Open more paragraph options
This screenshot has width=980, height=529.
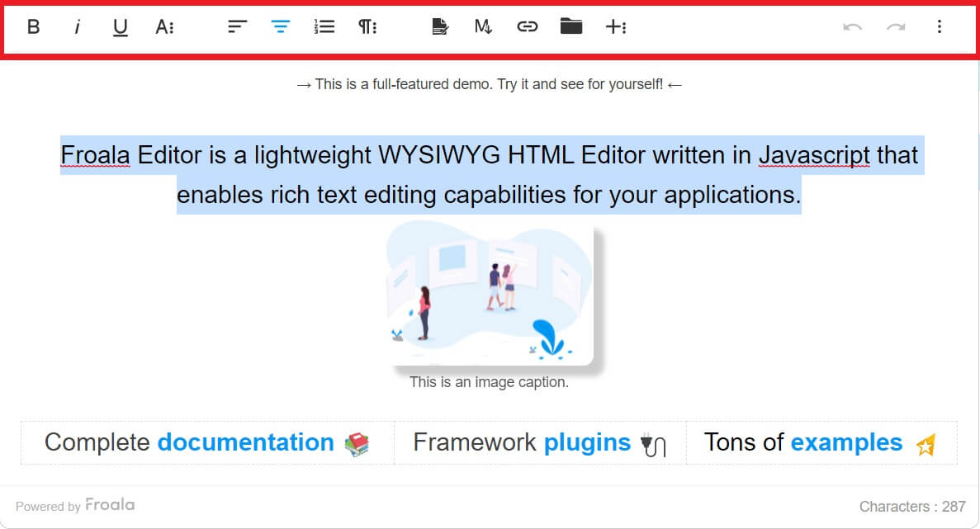[x=367, y=27]
